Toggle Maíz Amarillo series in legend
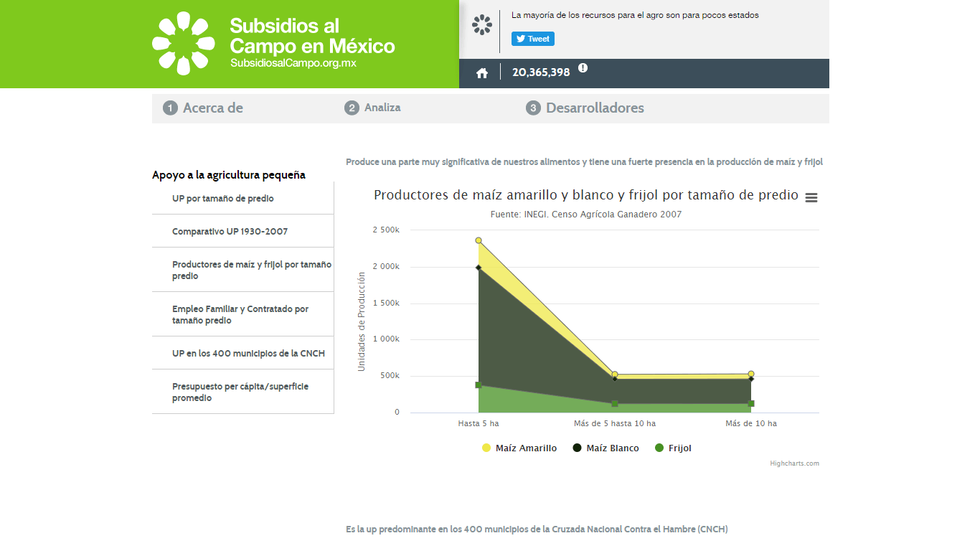 click(519, 448)
